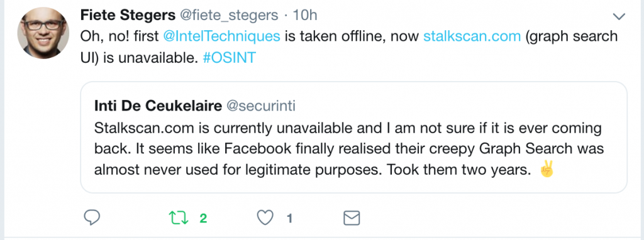Like the tweet with the heart icon
644x240 pixels.
pyautogui.click(x=265, y=218)
